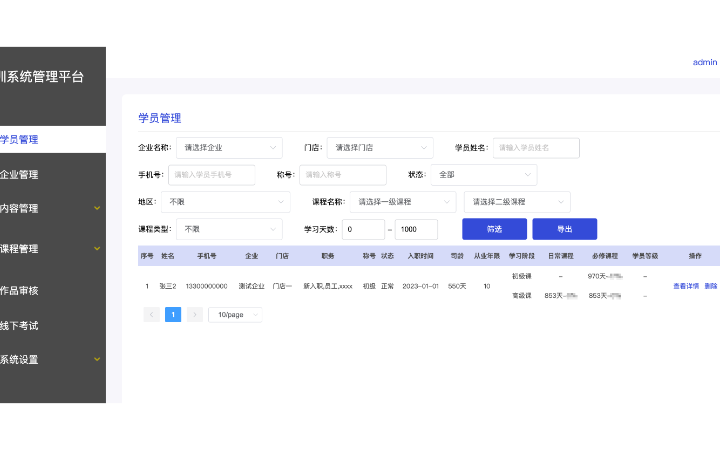Click the 必修课程 column header

click(x=605, y=256)
